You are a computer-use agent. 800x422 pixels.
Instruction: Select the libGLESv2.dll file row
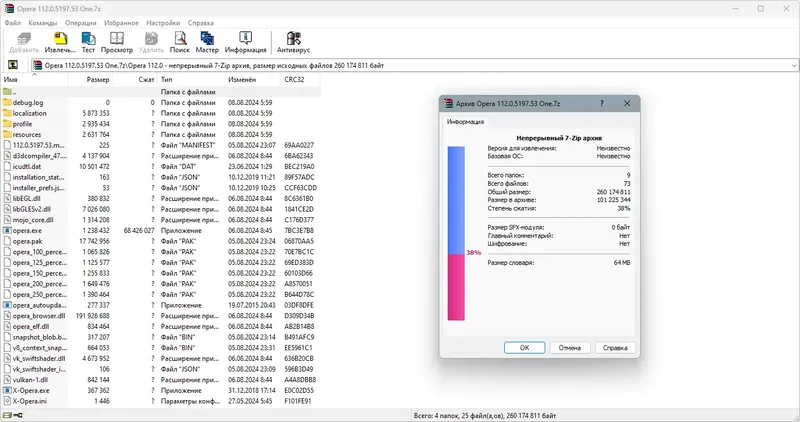coord(161,209)
